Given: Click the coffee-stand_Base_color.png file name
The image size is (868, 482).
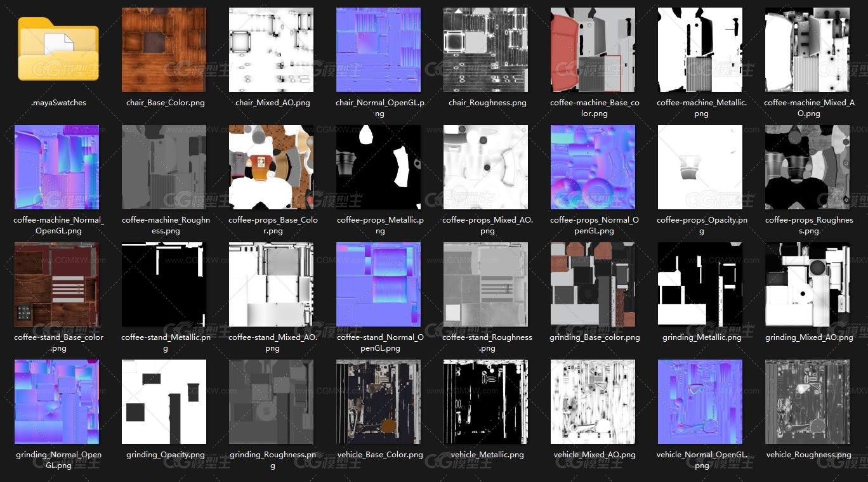Looking at the screenshot, I should pos(58,342).
